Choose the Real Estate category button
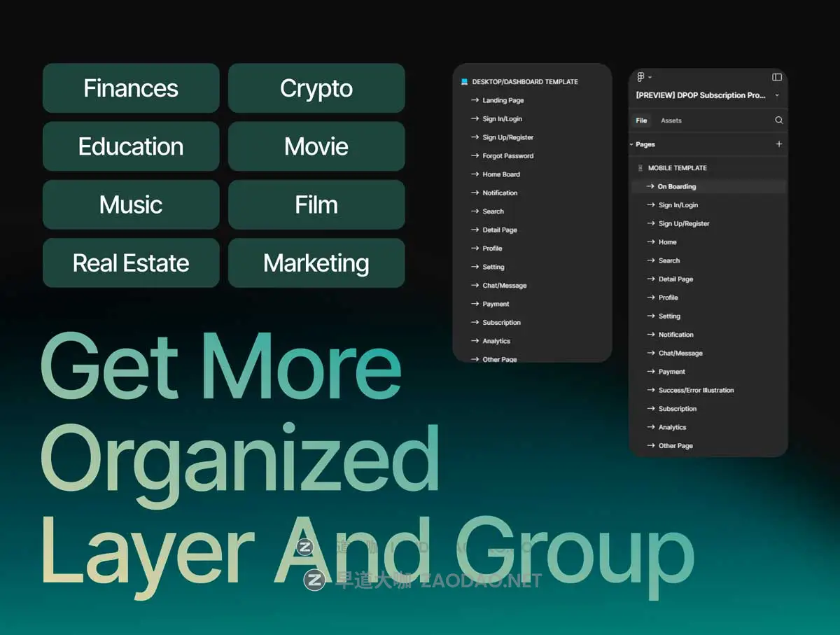This screenshot has height=635, width=840. [131, 263]
